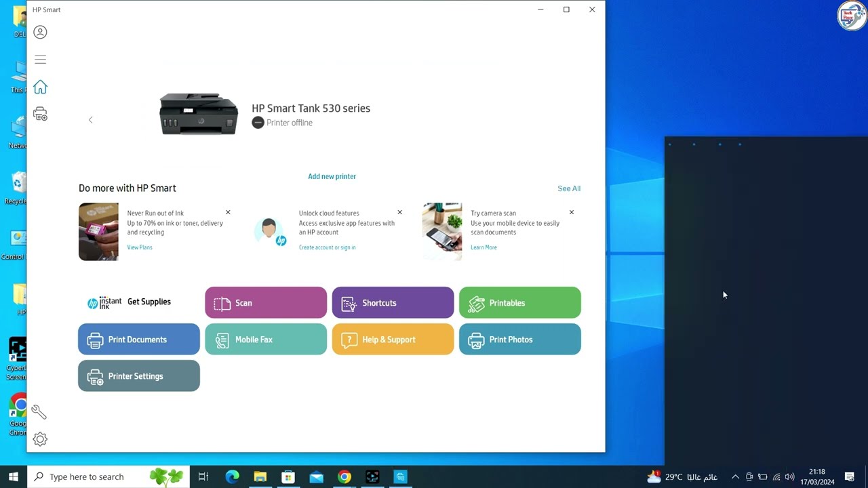Click the HP account avatar image
This screenshot has height=488, width=868.
pyautogui.click(x=271, y=232)
